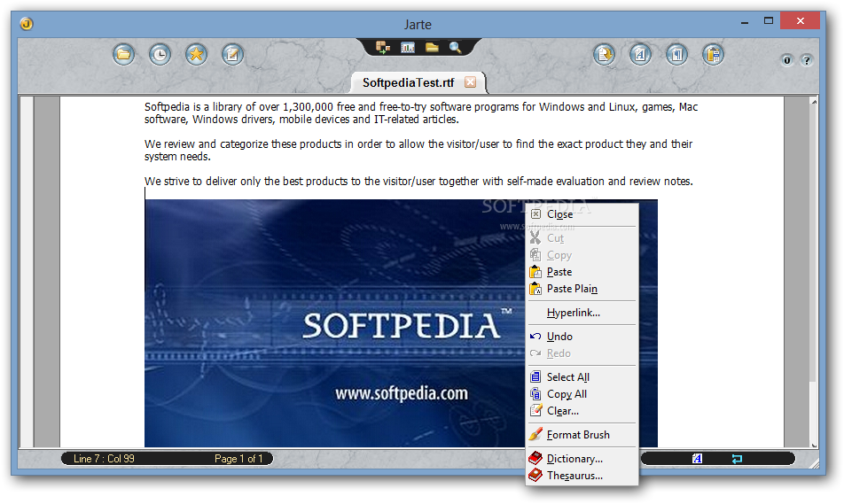Click the blue A font icon in status bar
The height and width of the screenshot is (504, 844).
697,458
